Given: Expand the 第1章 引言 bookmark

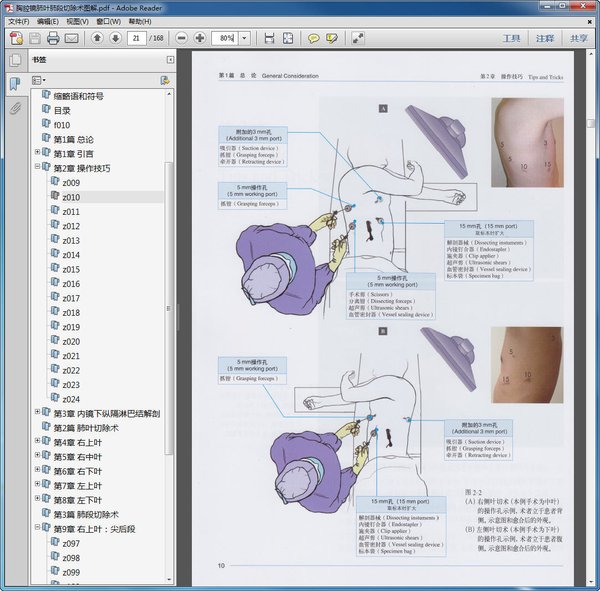Looking at the screenshot, I should 37,154.
